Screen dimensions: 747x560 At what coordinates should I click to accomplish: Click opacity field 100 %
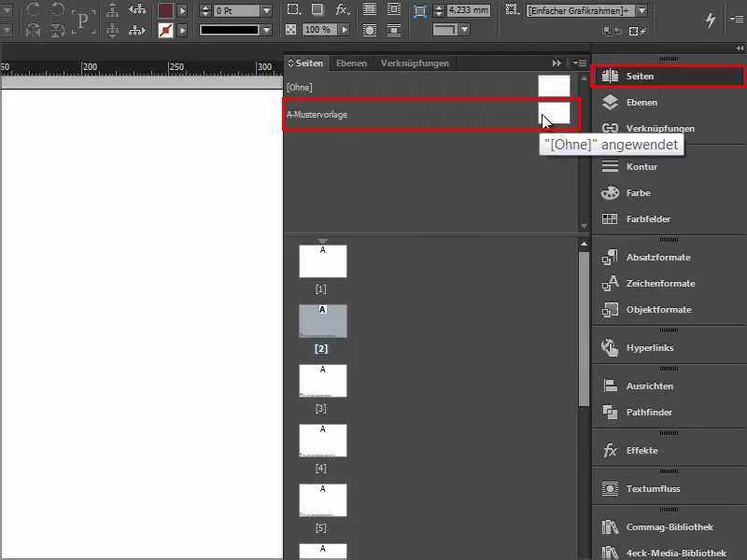[x=318, y=30]
